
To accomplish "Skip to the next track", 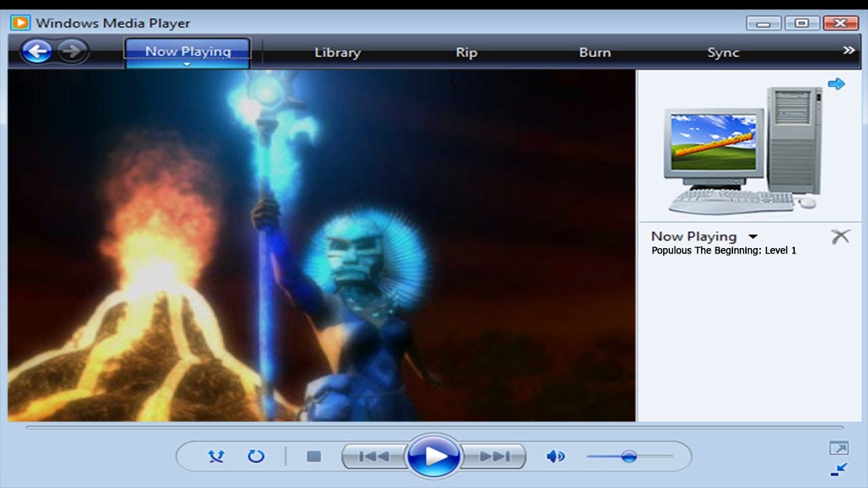I will click(x=495, y=456).
